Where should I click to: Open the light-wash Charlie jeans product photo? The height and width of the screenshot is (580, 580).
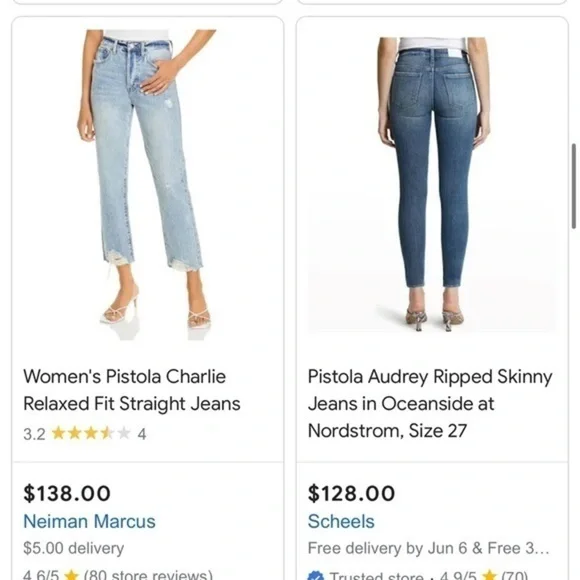pyautogui.click(x=147, y=185)
